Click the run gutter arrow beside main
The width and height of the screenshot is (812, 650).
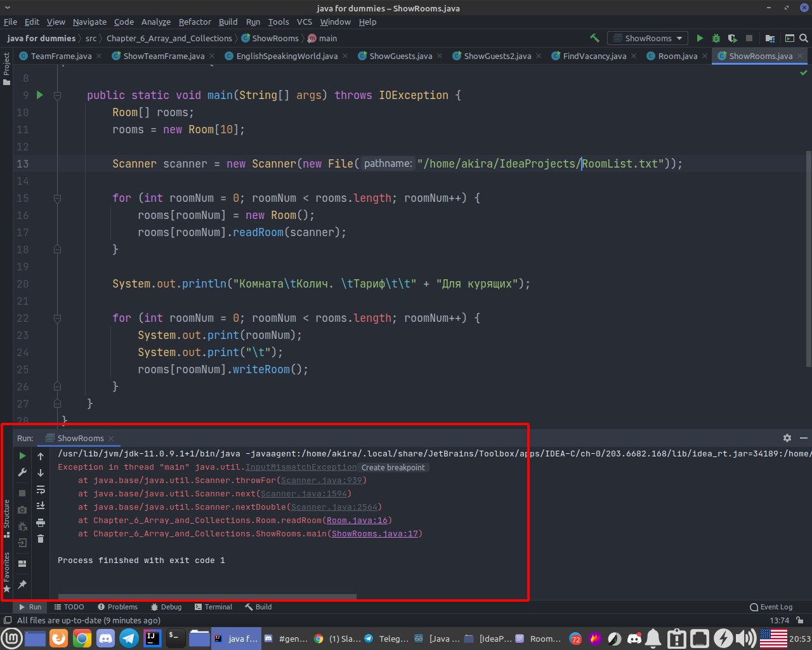[39, 95]
